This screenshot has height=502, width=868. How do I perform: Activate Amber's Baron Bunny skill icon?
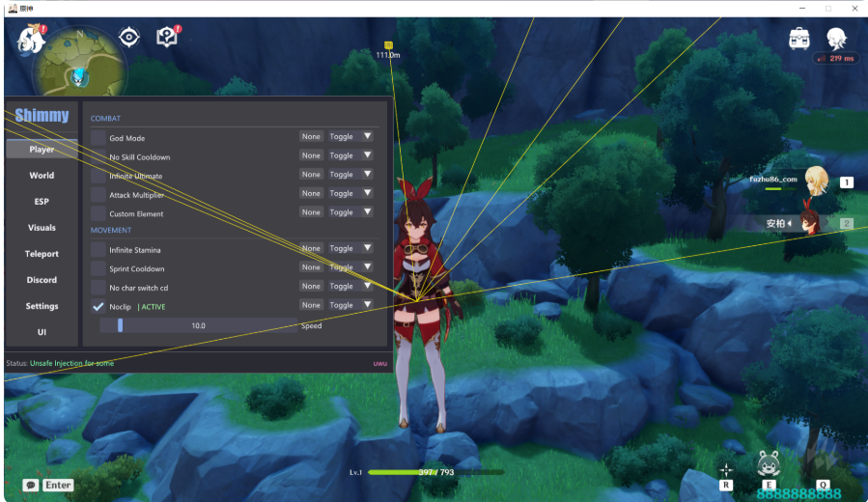[x=769, y=463]
